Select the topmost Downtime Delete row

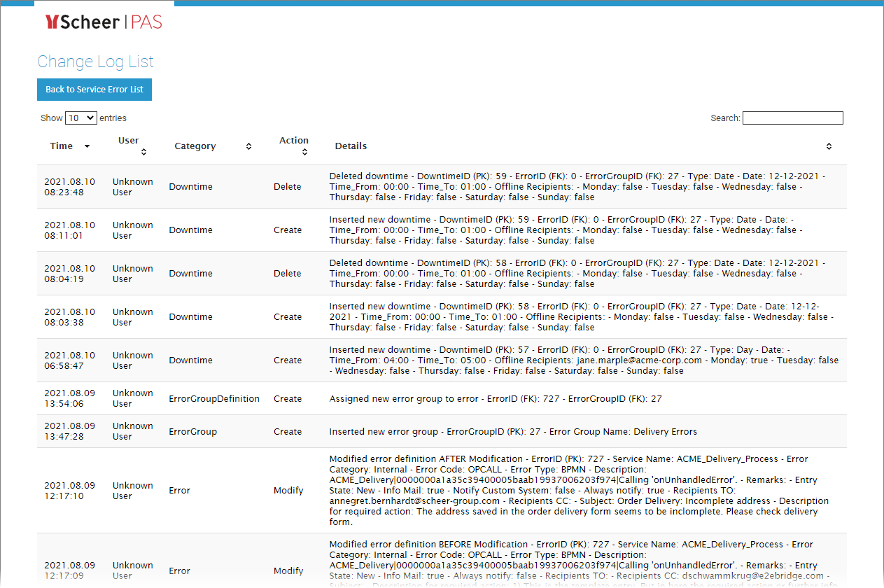pos(441,186)
